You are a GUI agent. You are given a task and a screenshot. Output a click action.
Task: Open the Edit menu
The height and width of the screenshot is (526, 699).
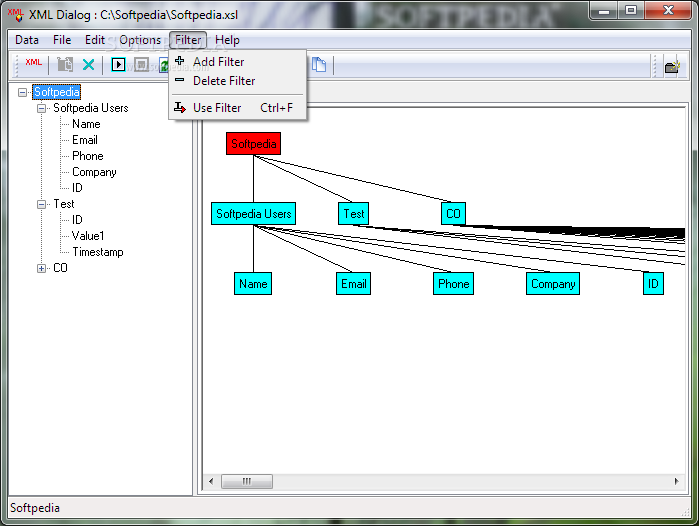pyautogui.click(x=95, y=40)
